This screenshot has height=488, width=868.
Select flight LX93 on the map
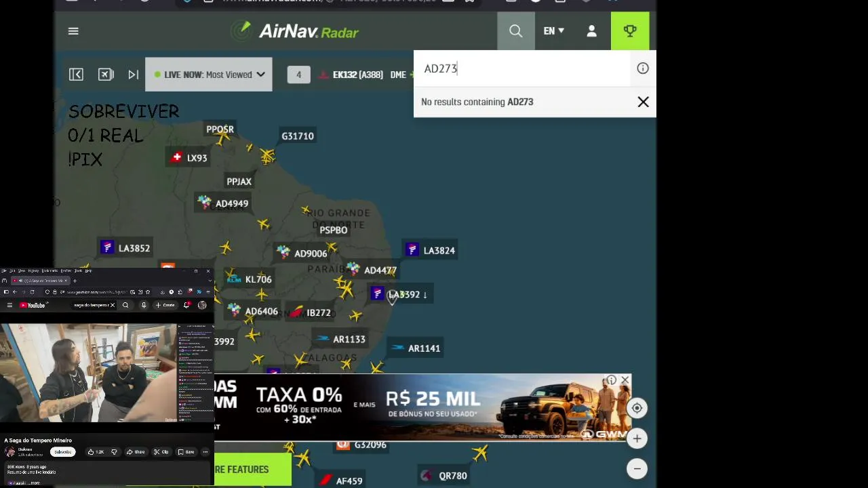[189, 158]
